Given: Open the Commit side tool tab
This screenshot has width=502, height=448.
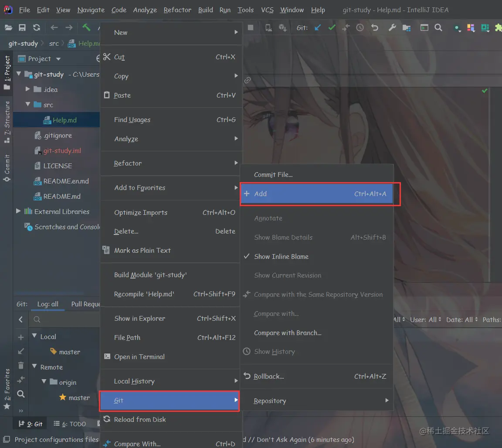Looking at the screenshot, I should (x=7, y=168).
